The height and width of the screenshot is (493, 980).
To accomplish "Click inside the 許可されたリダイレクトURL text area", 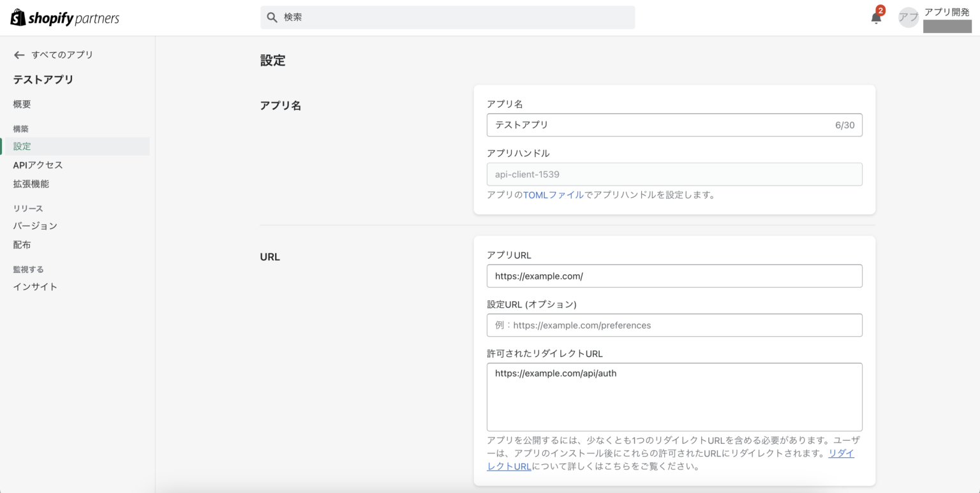I will click(x=674, y=395).
